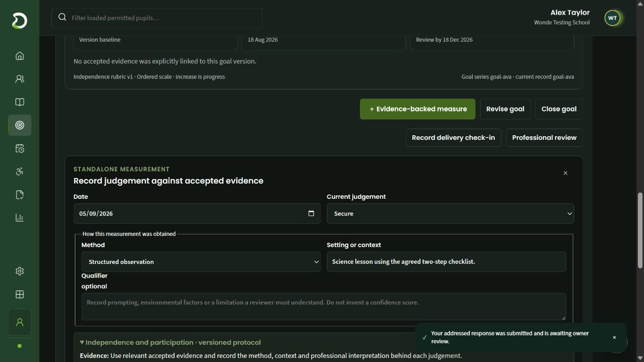Click the 'Review by 18 Dec 2026' text

[x=444, y=40]
